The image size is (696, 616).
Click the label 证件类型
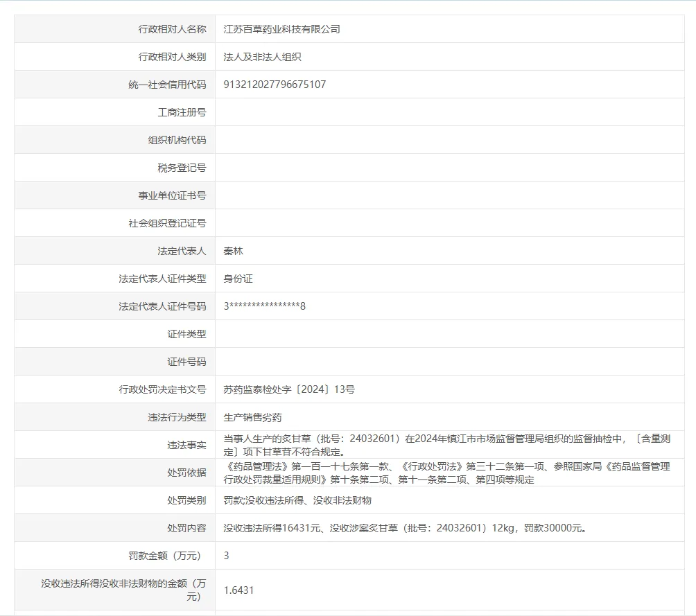click(187, 334)
